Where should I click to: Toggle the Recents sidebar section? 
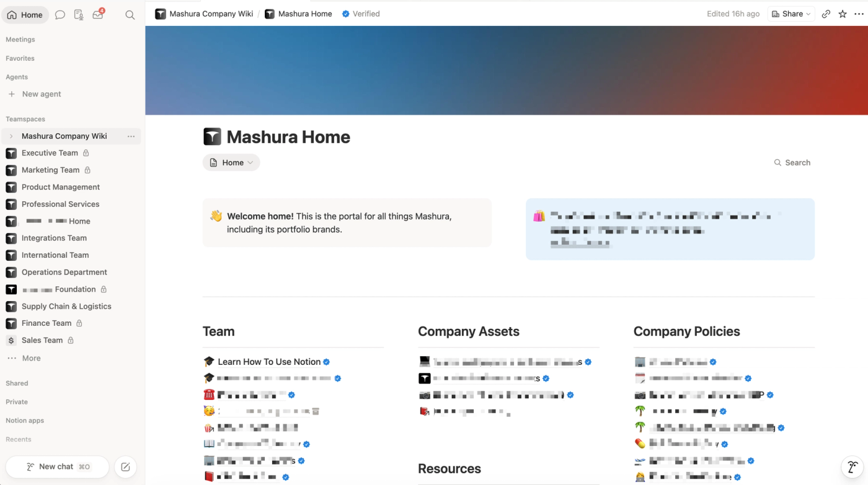pyautogui.click(x=19, y=439)
